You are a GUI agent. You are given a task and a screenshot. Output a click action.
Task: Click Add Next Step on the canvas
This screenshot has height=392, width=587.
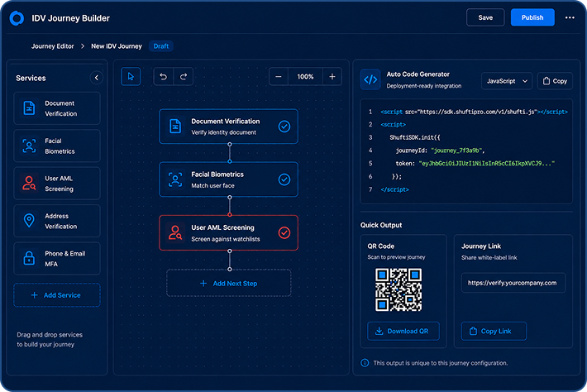(x=229, y=284)
